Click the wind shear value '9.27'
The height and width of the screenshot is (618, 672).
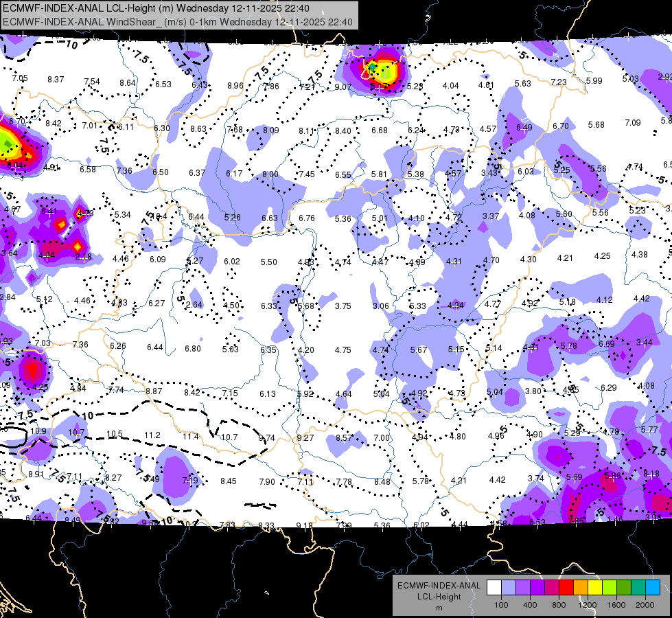coord(305,438)
